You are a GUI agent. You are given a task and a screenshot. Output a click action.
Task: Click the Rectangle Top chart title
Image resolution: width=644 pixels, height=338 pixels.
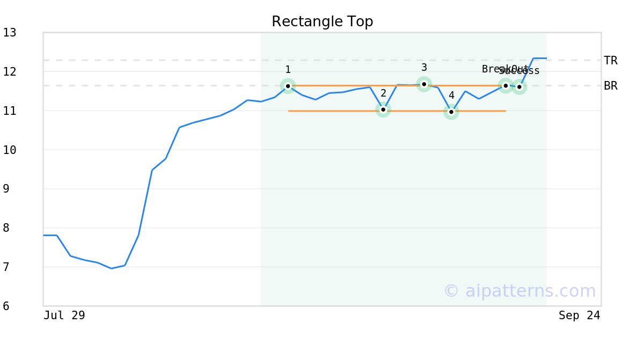click(x=322, y=21)
